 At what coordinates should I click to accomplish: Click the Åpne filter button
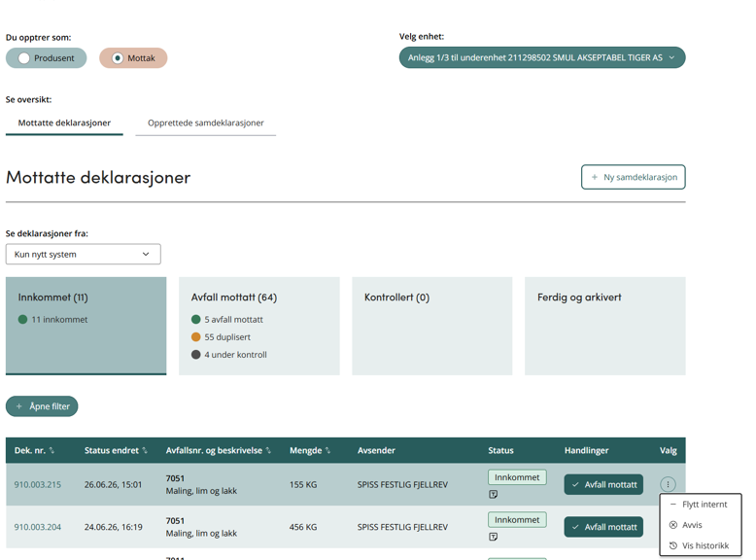pyautogui.click(x=42, y=406)
